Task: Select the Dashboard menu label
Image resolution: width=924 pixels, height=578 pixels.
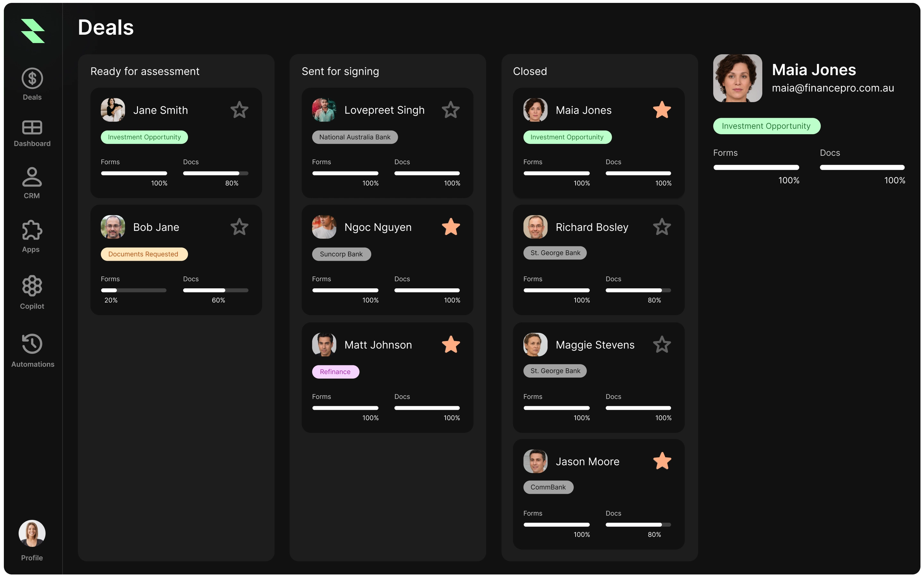Action: pos(32,144)
